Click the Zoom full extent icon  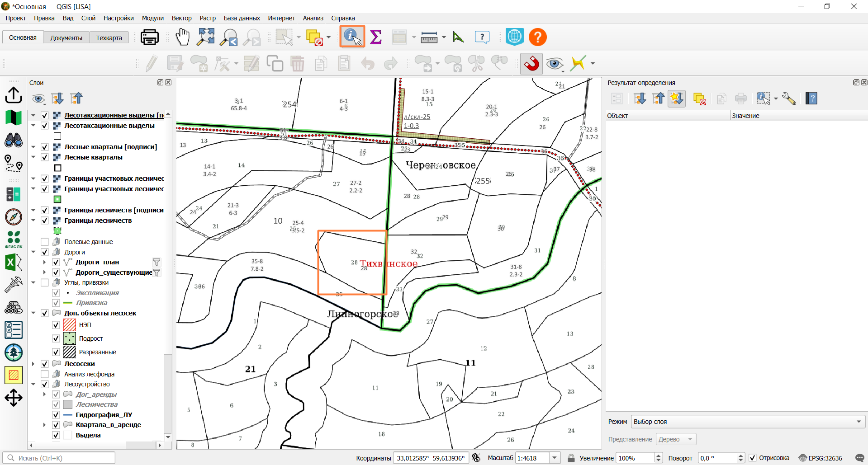tap(206, 37)
